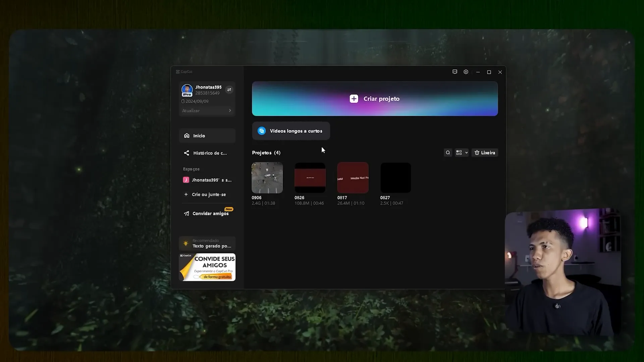Click the search projects magnifier icon
Image resolution: width=644 pixels, height=362 pixels.
448,153
